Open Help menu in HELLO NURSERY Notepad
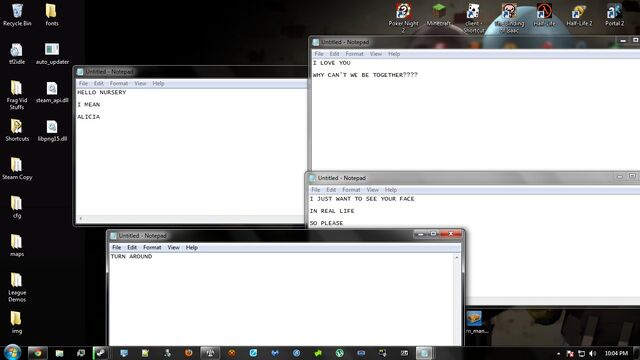Viewport: 640px width, 360px height. 158,83
